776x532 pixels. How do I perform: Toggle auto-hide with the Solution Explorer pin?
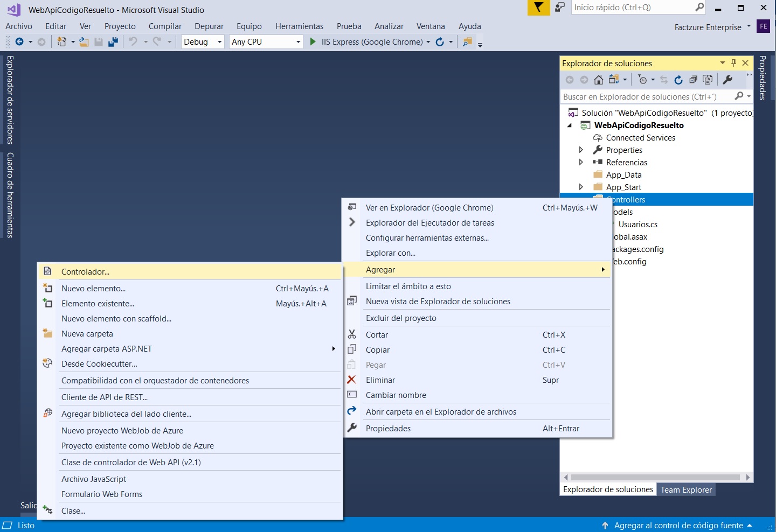click(733, 63)
